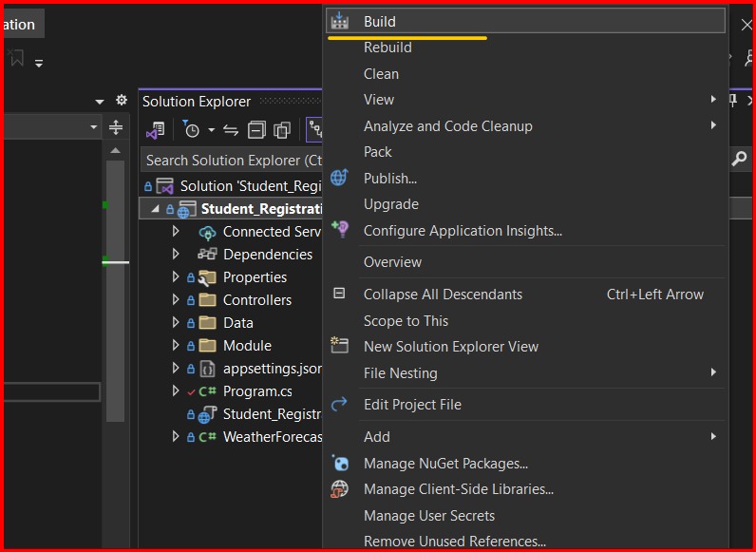Click the Configure Application Insights lightbulb icon
The height and width of the screenshot is (552, 756).
point(340,229)
